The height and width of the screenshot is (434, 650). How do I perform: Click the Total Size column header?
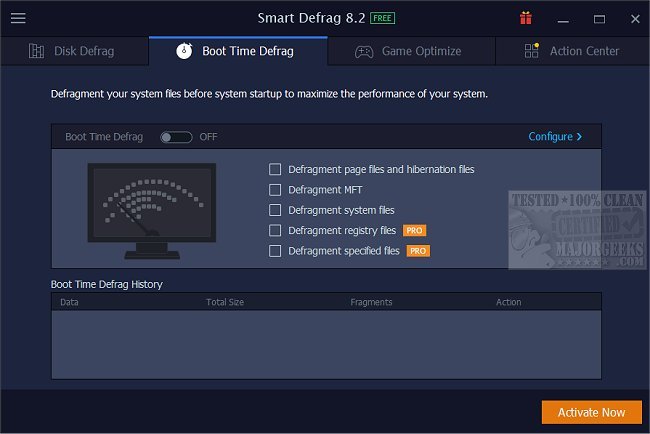point(226,301)
